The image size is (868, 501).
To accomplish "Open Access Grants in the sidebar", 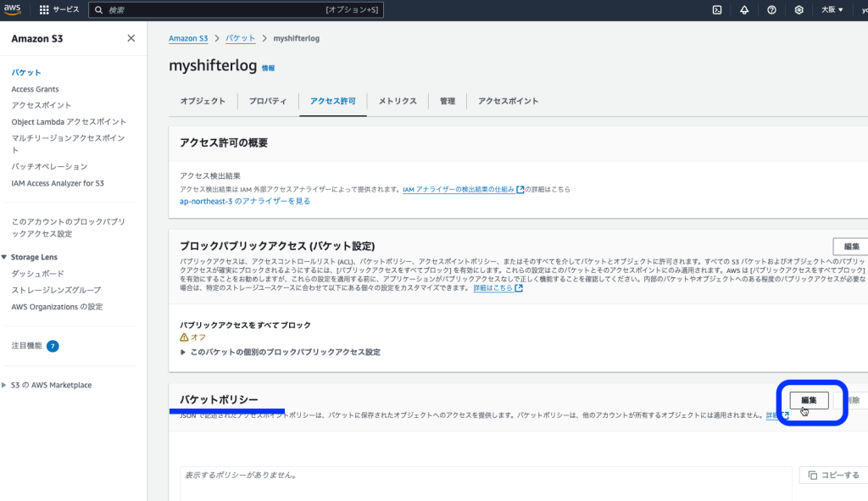I will [x=35, y=89].
